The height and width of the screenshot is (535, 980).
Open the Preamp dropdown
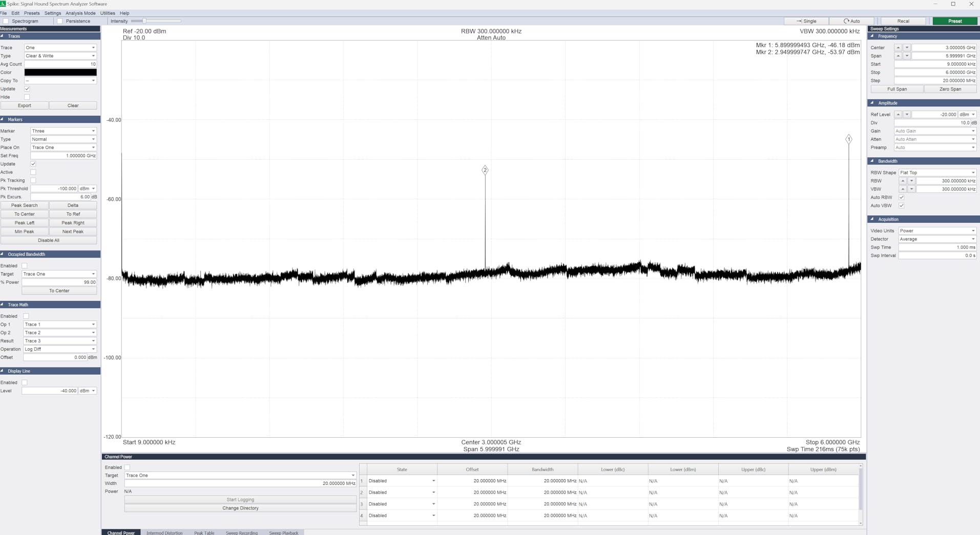[x=935, y=147]
